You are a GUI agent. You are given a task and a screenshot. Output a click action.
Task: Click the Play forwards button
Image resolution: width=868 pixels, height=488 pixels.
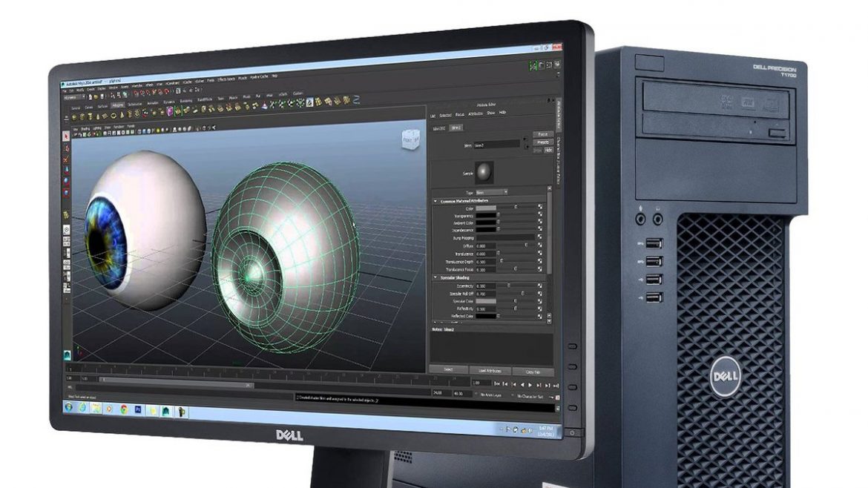(530, 384)
